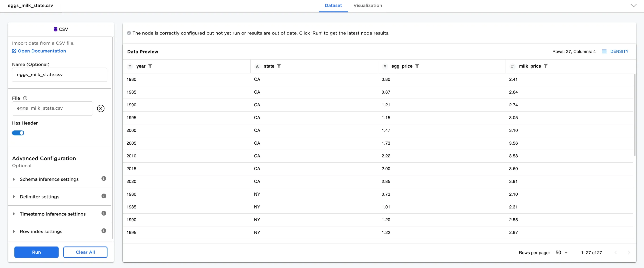Click the filter icon on state column
The height and width of the screenshot is (268, 644).
279,66
